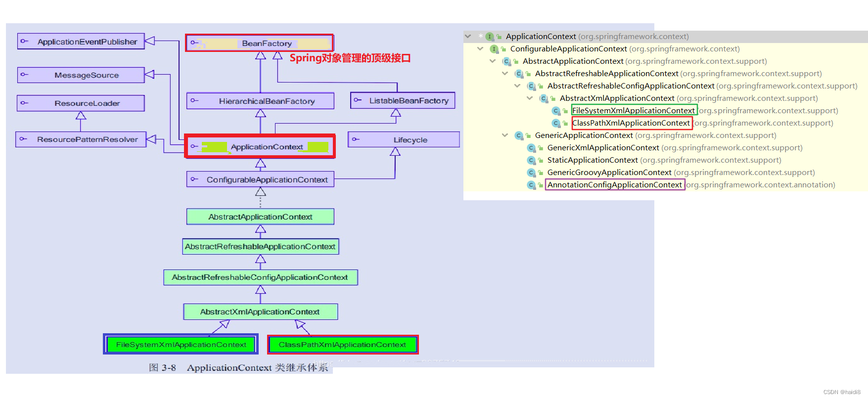Image resolution: width=868 pixels, height=399 pixels.
Task: Click the MessageSource interface box in the diagram
Action: 81,75
